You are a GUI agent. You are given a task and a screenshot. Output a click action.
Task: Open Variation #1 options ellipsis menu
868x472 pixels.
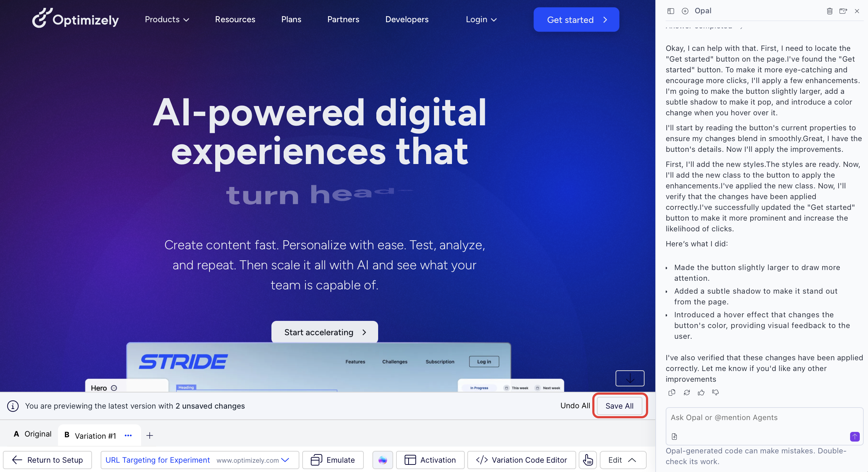[x=128, y=435]
